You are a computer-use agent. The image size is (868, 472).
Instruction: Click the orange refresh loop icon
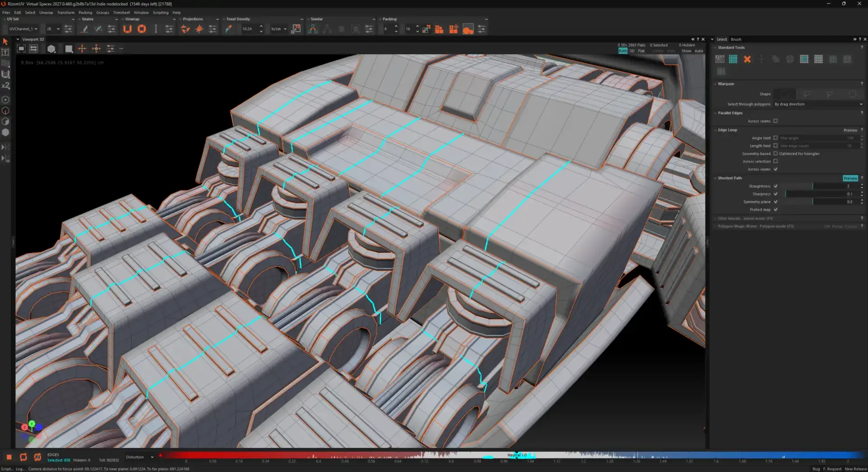click(x=24, y=457)
